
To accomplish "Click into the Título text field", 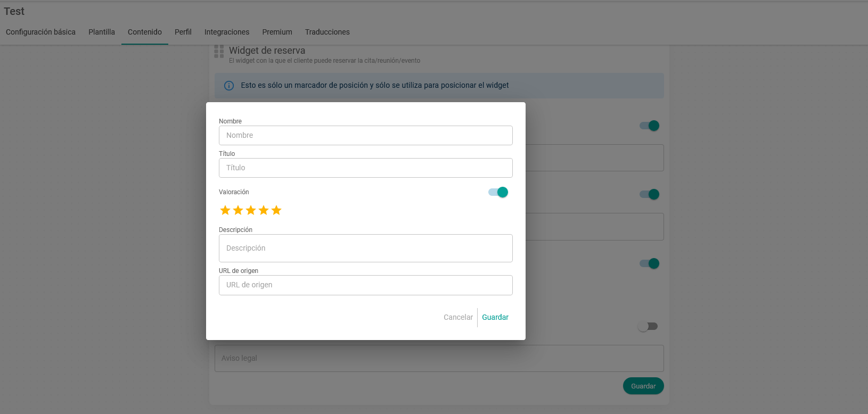I will [365, 168].
